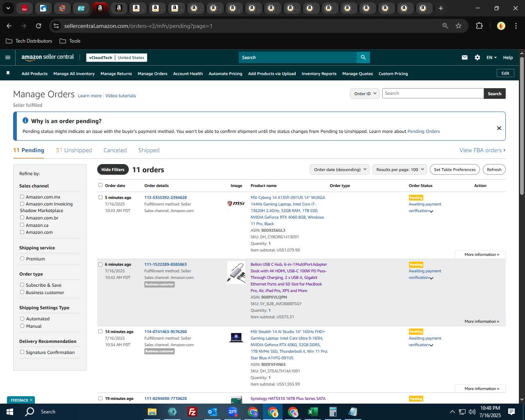Screen dimensions: 525x420
Task: Open the Video tutorials link
Action: pyautogui.click(x=121, y=96)
